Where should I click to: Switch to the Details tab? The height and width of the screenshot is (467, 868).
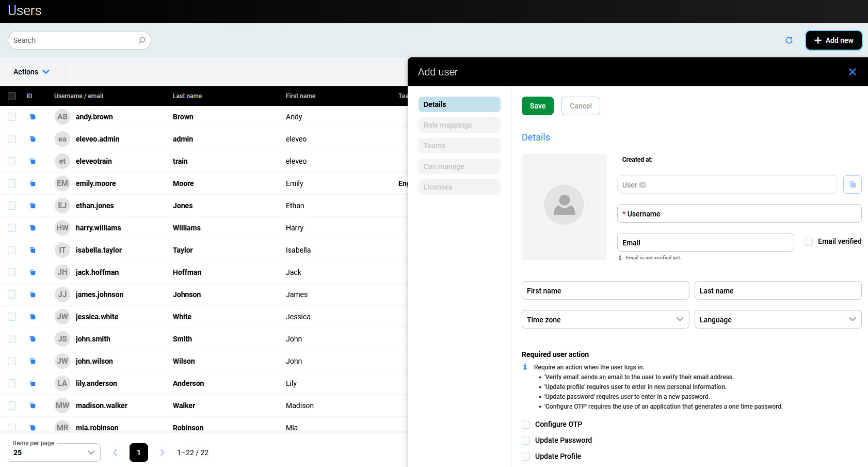[459, 104]
